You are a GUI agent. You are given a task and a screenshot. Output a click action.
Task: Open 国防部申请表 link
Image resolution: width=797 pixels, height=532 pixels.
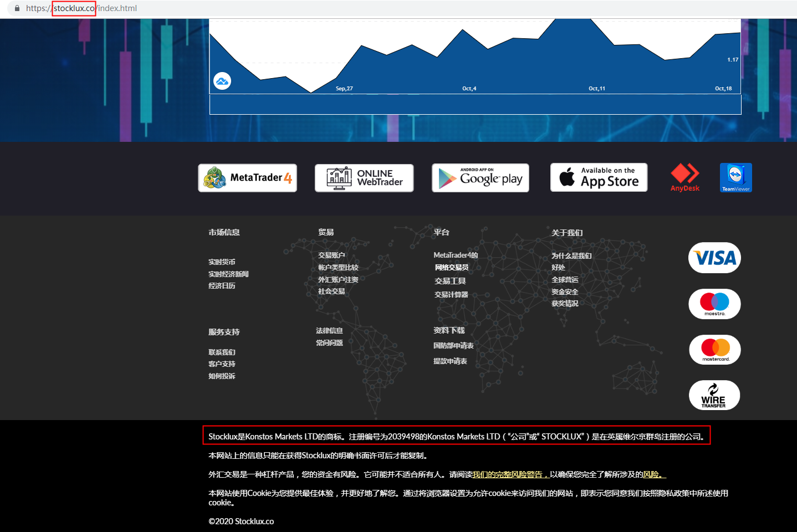pyautogui.click(x=453, y=346)
